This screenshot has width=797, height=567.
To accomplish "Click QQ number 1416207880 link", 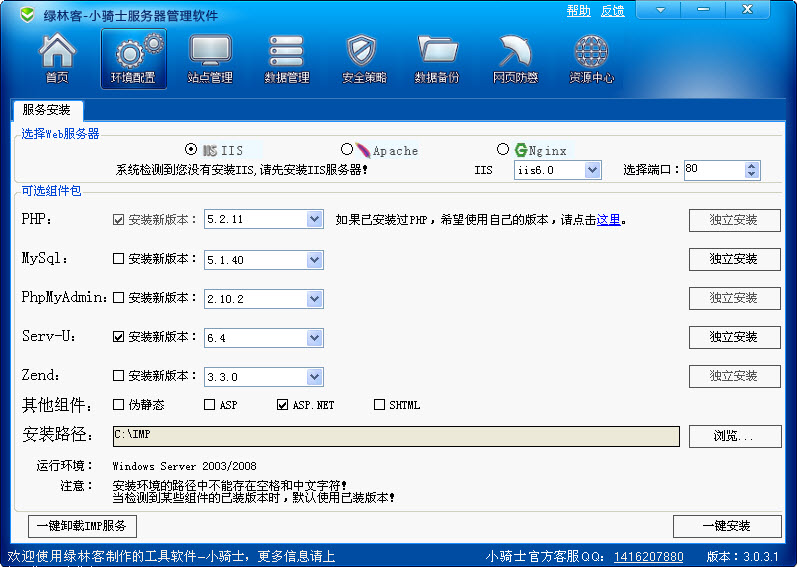I will 649,557.
